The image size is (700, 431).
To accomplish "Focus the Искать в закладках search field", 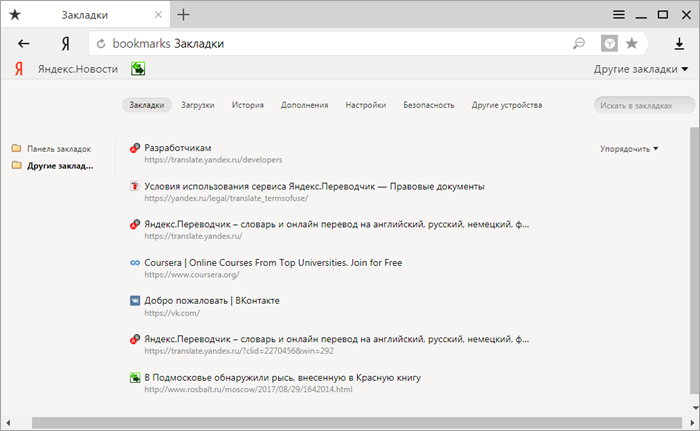I will 643,105.
